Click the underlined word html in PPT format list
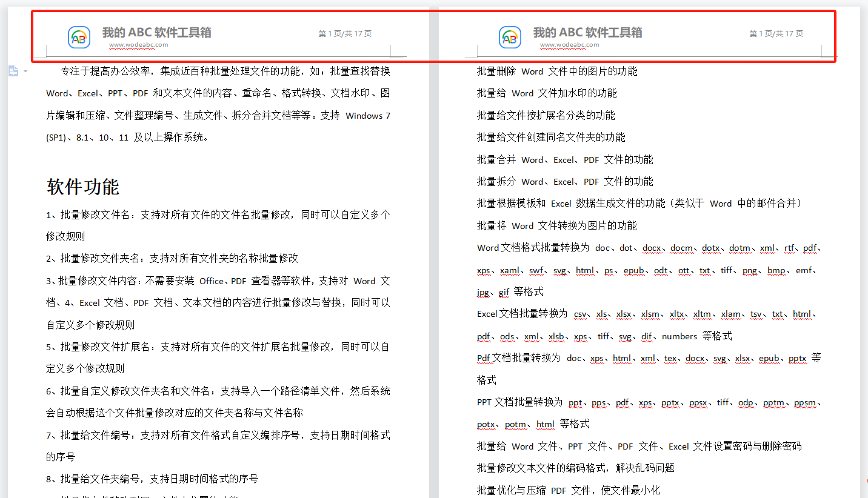 tap(545, 423)
